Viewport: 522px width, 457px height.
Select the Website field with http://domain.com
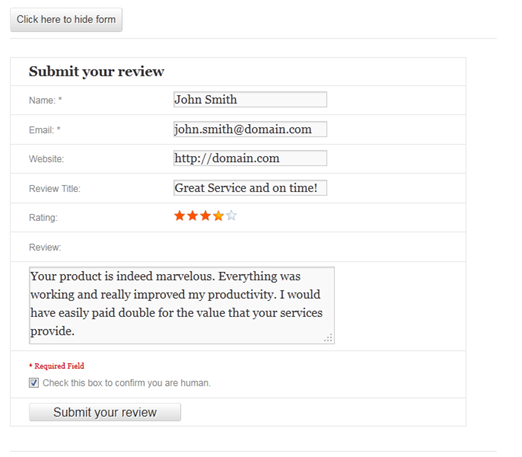tap(250, 158)
